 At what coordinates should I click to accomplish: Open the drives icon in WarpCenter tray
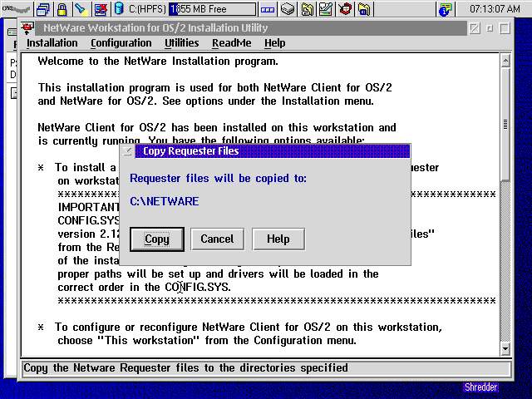(288, 9)
